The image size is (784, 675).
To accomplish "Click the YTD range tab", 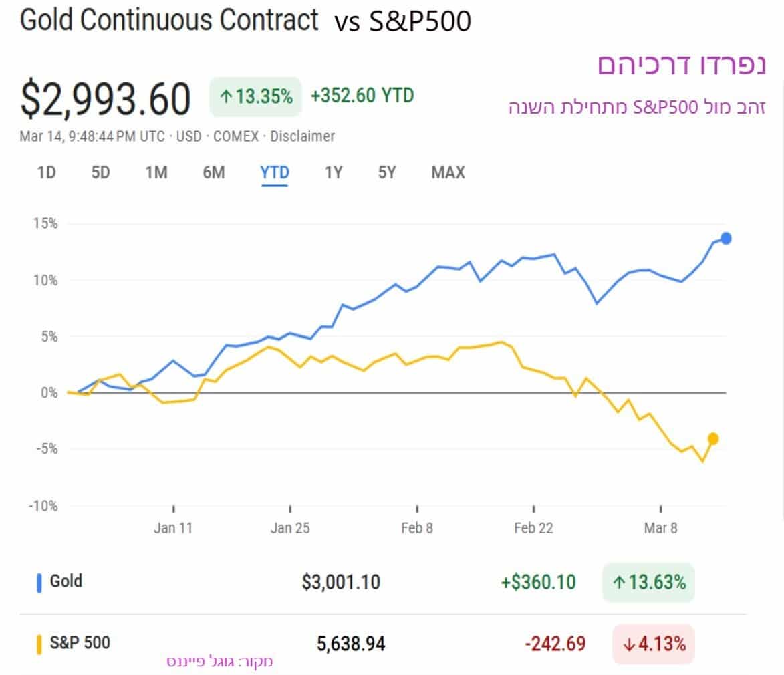I will coord(274,173).
